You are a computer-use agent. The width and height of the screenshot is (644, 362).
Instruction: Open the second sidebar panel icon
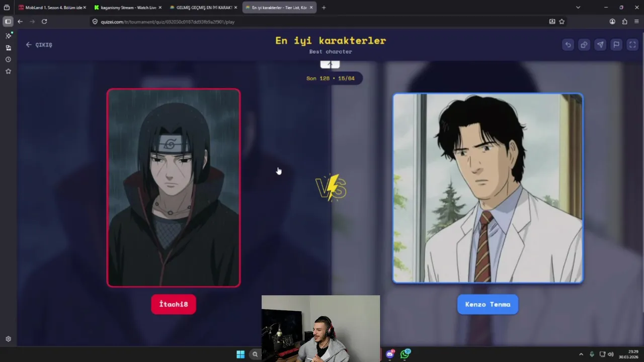8,48
